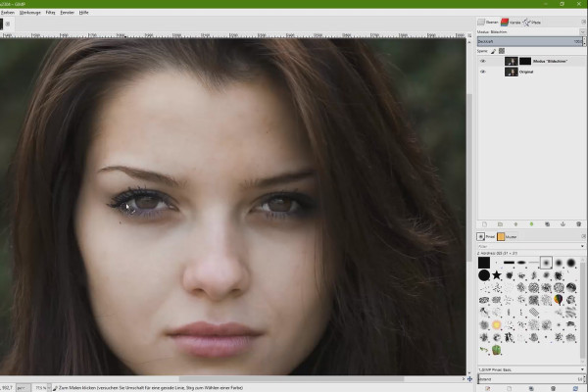This screenshot has height=392, width=588.
Task: Click the Deckkraft opacity stepper arrows
Action: point(584,41)
